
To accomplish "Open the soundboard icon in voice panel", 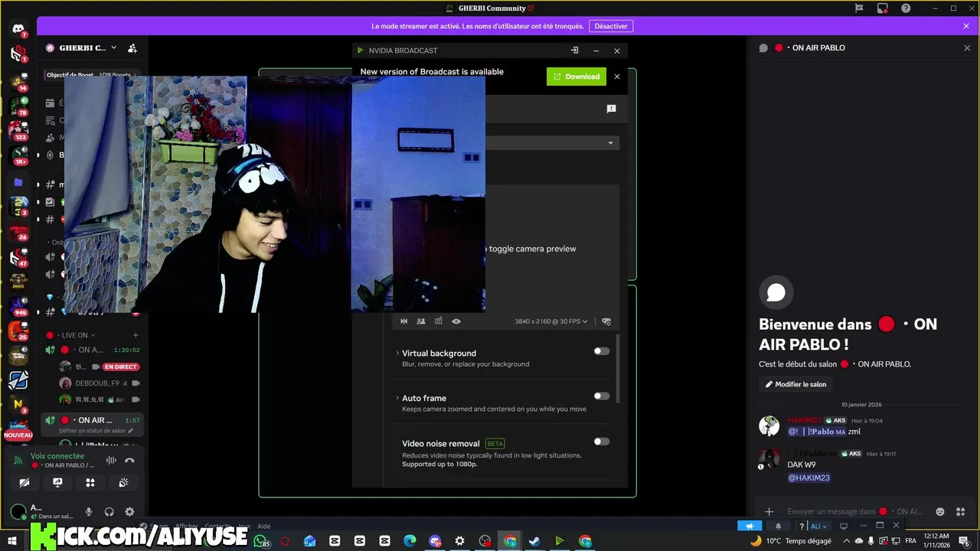I will tap(123, 483).
